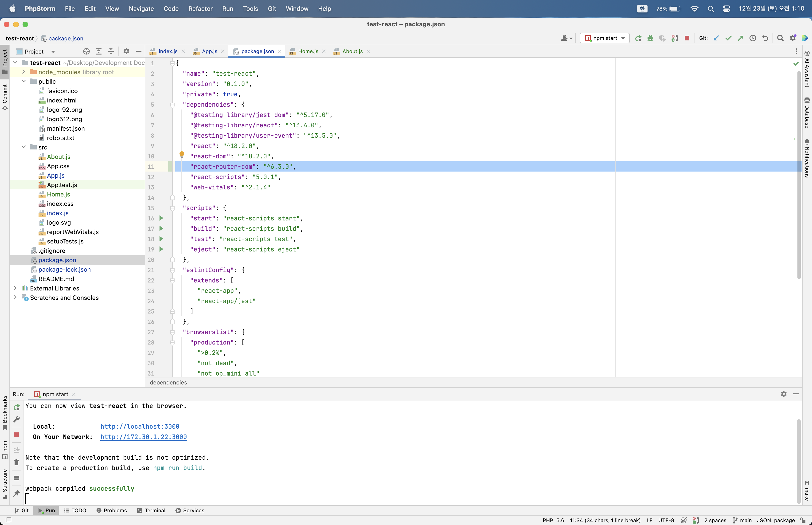Click the Rollback undo arrow icon
Viewport: 812px width, 525px height.
point(765,38)
